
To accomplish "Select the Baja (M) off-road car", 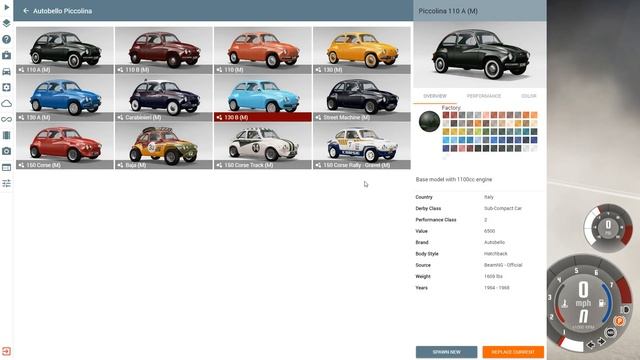I will 164,146.
